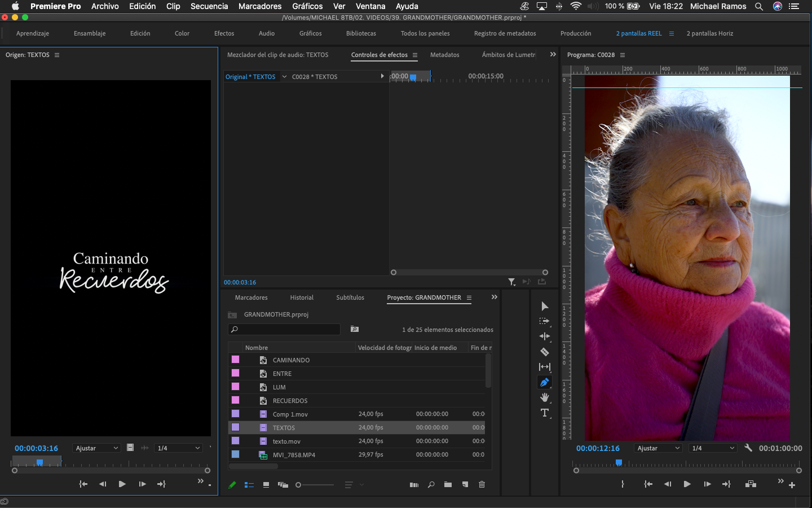The width and height of the screenshot is (812, 508).
Task: Click the Find magnifier icon in Project panel footer
Action: pyautogui.click(x=431, y=484)
